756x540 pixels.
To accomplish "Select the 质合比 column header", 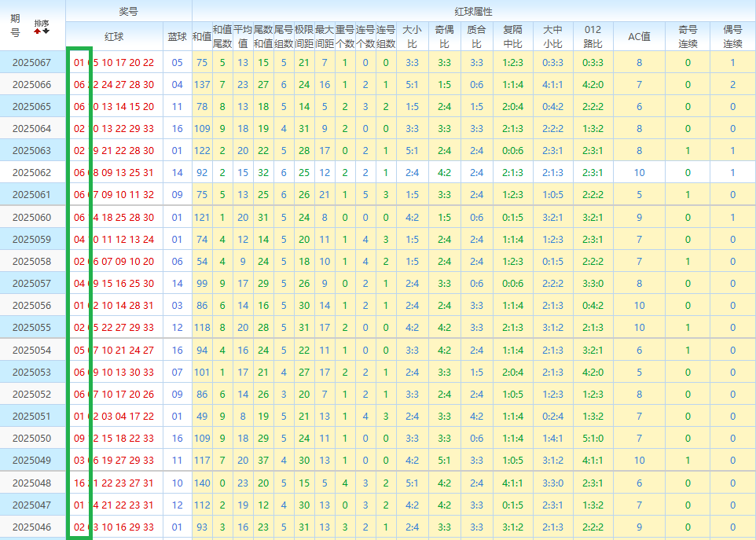I will point(476,36).
